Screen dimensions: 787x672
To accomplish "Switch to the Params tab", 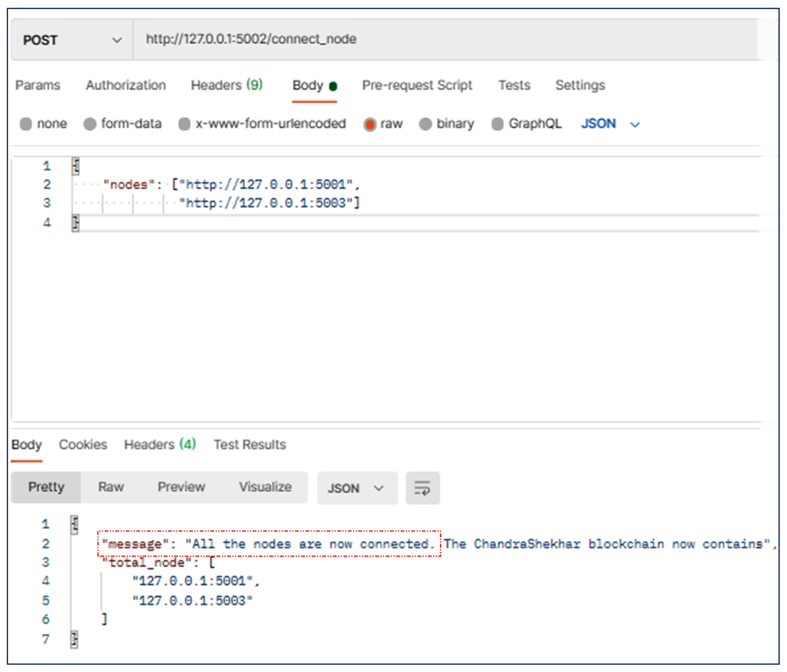I will tap(38, 85).
